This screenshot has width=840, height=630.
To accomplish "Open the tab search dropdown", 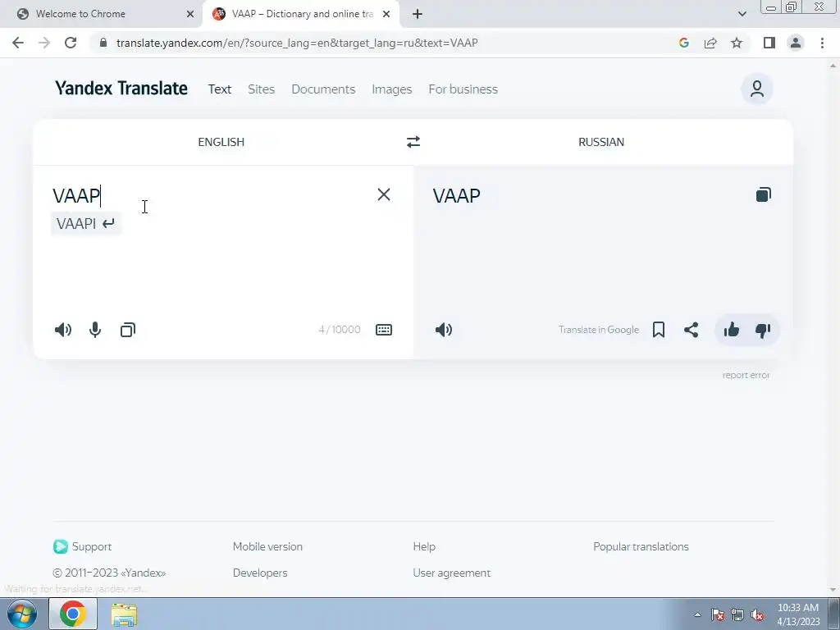I will [x=742, y=14].
